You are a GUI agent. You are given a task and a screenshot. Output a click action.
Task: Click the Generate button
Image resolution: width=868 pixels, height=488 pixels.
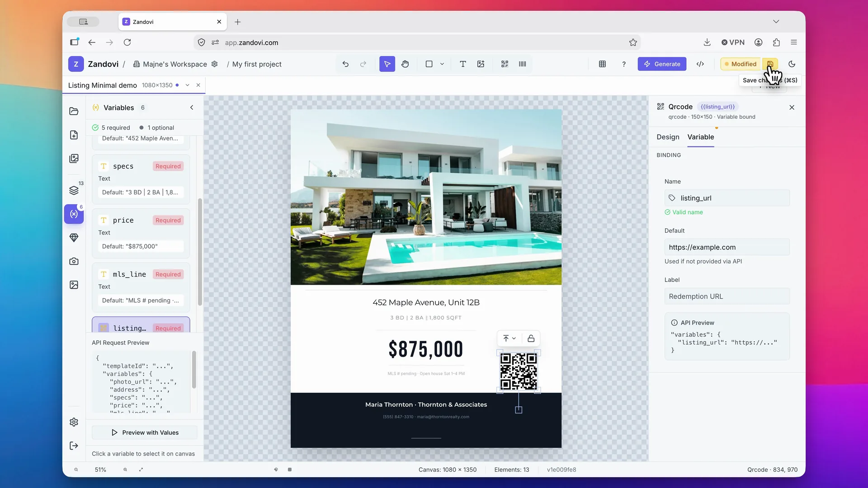662,64
